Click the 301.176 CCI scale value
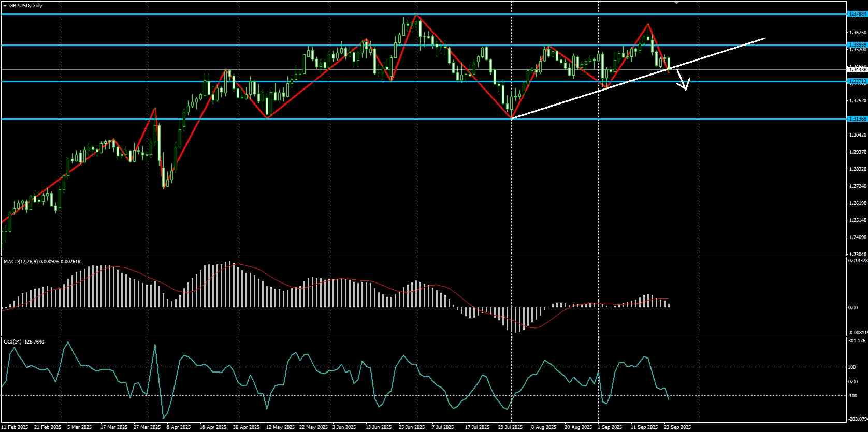The height and width of the screenshot is (432, 868). (857, 341)
